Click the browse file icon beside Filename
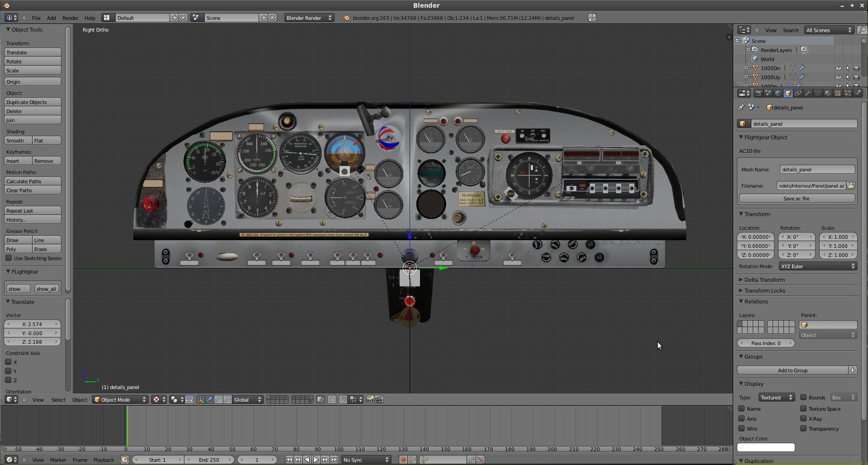The width and height of the screenshot is (868, 465). coord(850,185)
